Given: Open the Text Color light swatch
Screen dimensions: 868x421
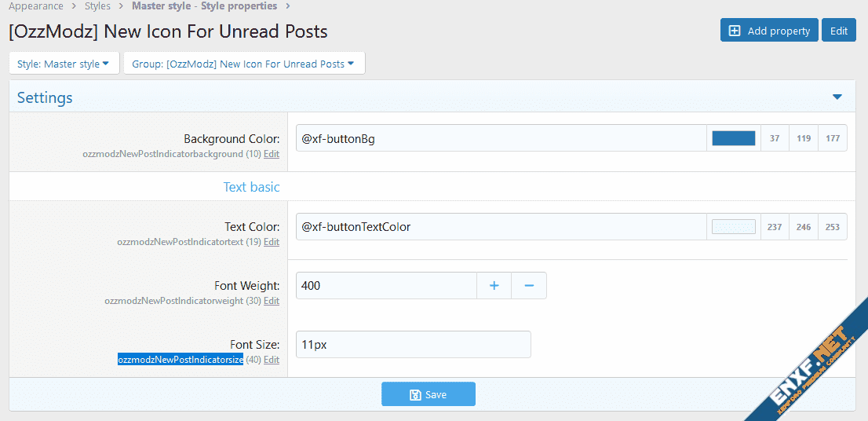Looking at the screenshot, I should point(733,227).
